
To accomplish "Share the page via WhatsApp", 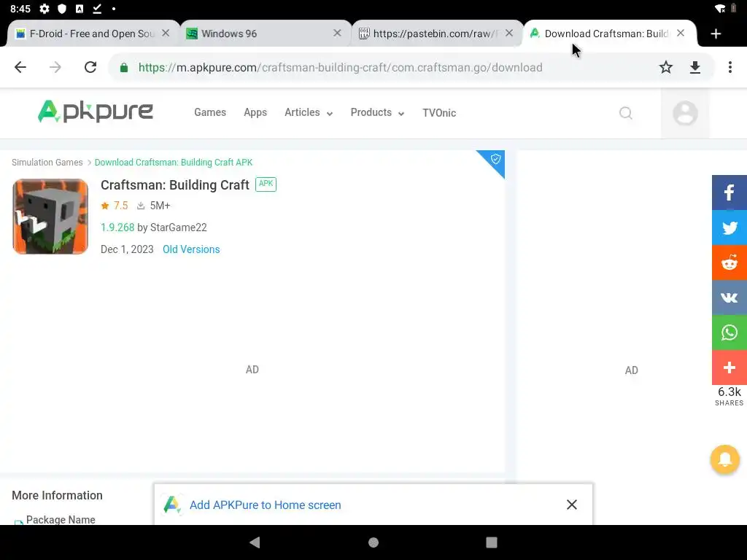I will click(729, 332).
